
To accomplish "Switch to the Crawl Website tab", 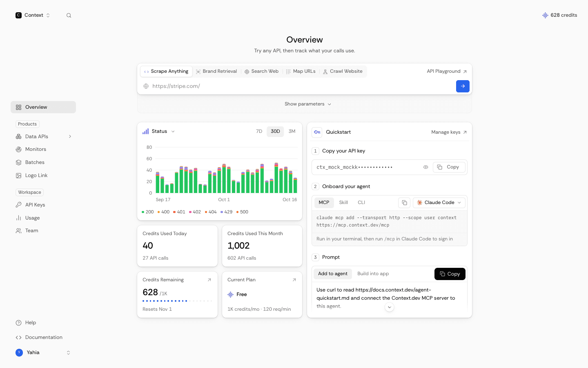I will point(343,71).
